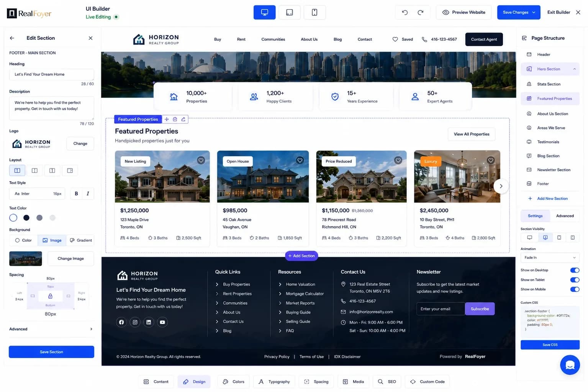Show next properties with carousel arrow
This screenshot has width=588, height=392.
[x=501, y=186]
